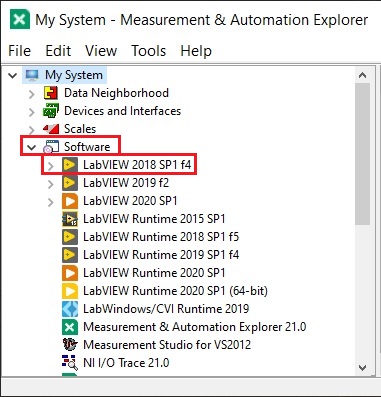The image size is (381, 397).
Task: Select the My System label
Action: tap(74, 75)
